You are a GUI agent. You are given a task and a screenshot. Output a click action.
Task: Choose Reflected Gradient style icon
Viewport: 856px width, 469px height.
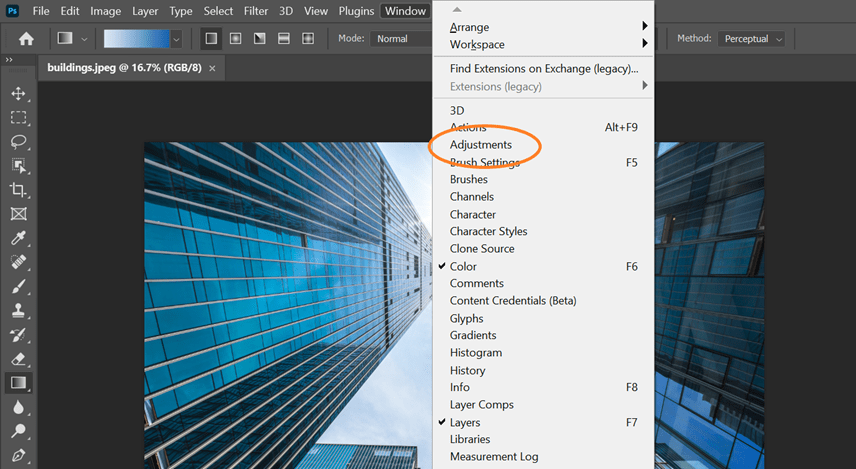coord(283,38)
